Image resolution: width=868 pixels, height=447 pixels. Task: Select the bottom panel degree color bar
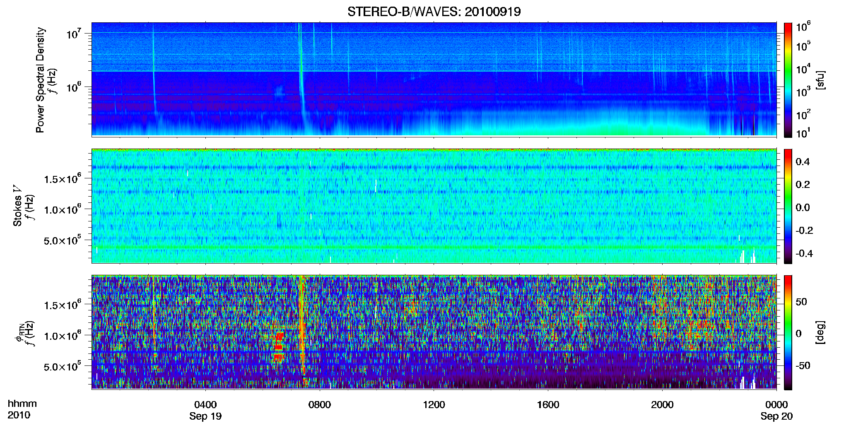pyautogui.click(x=788, y=332)
